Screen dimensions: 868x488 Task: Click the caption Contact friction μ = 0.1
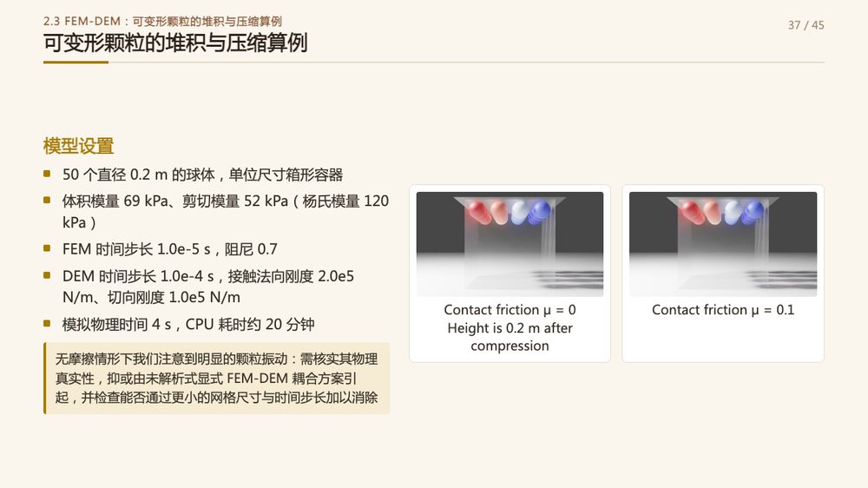tap(723, 310)
